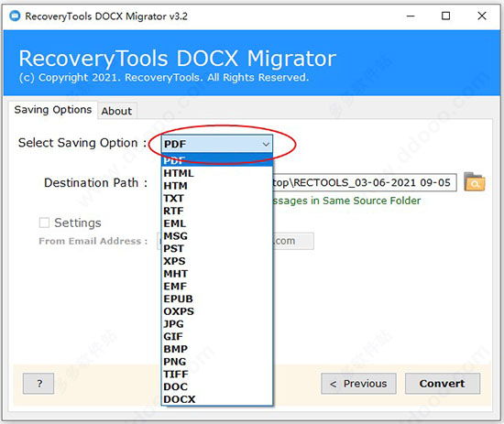Close the DOCX Migrator window
Screen dimensions: 504x424
click(x=481, y=16)
